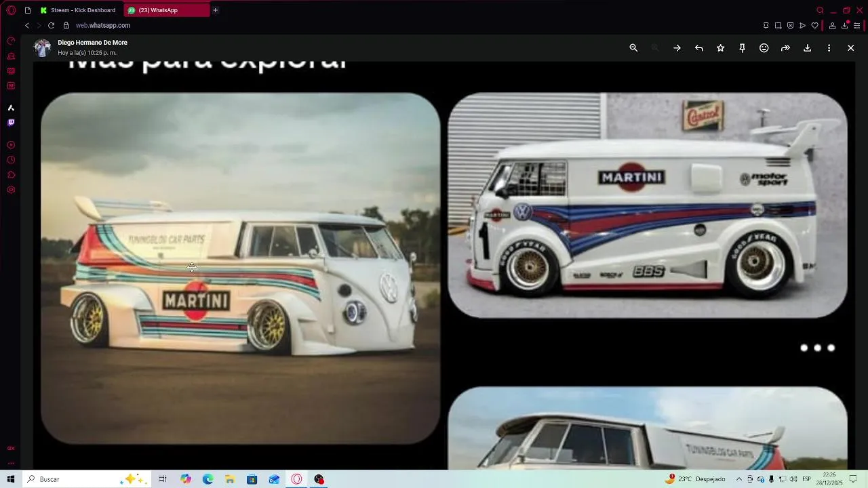This screenshot has width=868, height=488.
Task: Open the browser tab search magnifier
Action: 820,10
